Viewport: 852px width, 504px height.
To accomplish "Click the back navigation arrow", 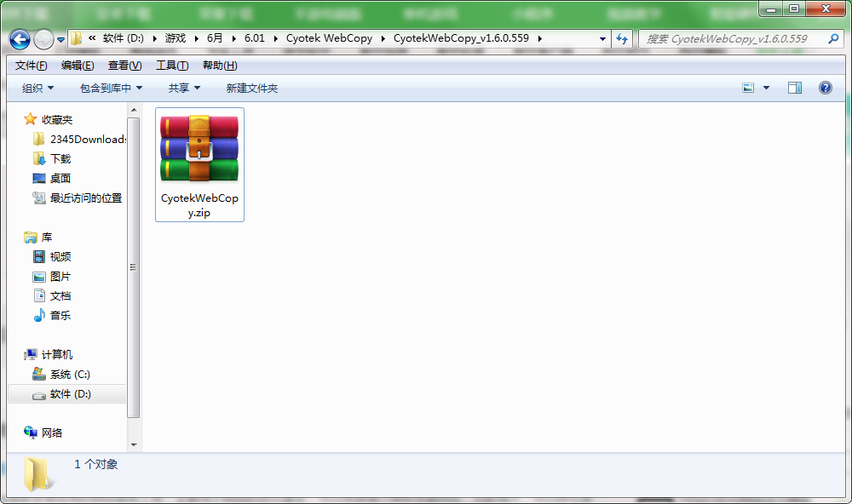I will click(x=18, y=38).
